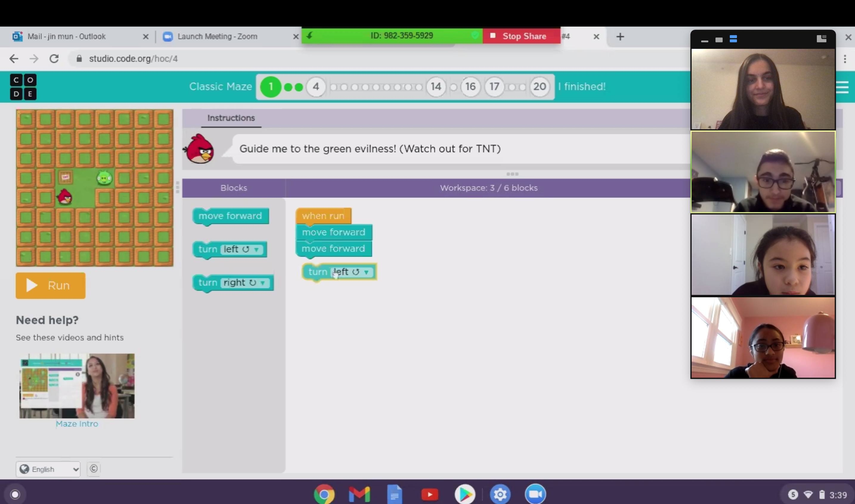This screenshot has height=504, width=855.
Task: Select puzzle level 4 bubble
Action: coord(316,87)
